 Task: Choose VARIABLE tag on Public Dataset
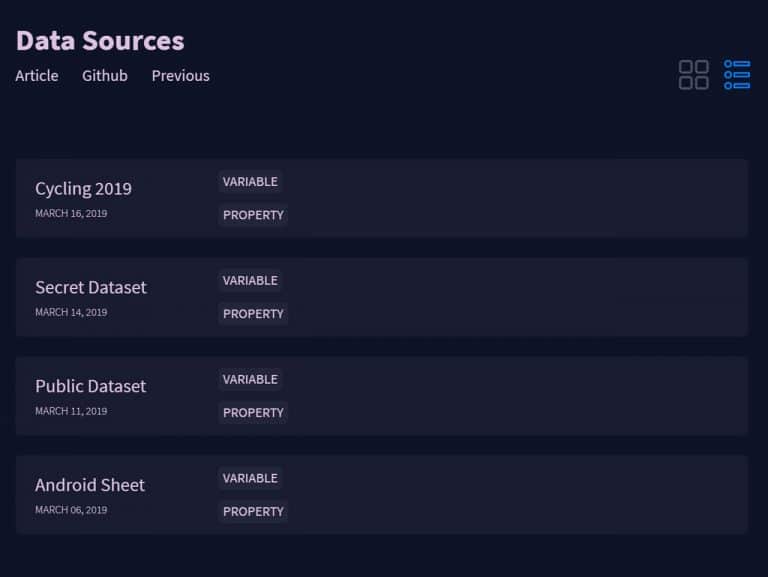250,380
